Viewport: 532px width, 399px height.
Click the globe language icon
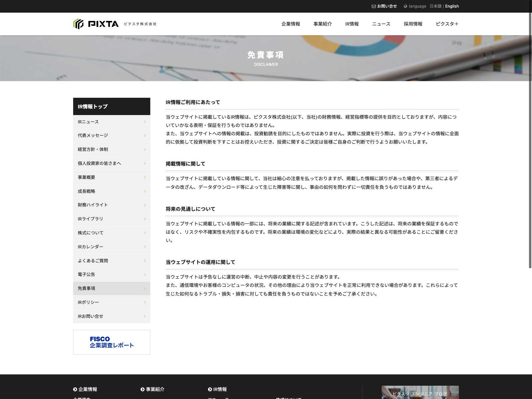point(405,6)
